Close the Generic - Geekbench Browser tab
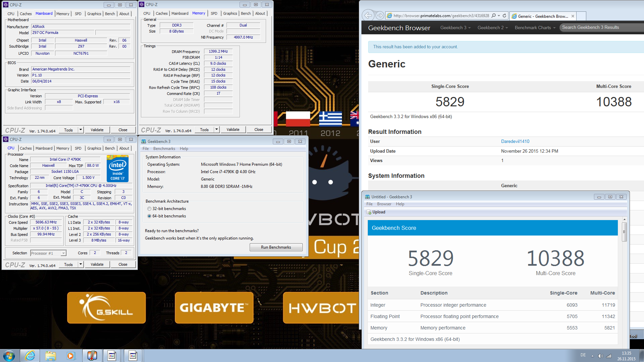The image size is (644, 362). coord(573,16)
